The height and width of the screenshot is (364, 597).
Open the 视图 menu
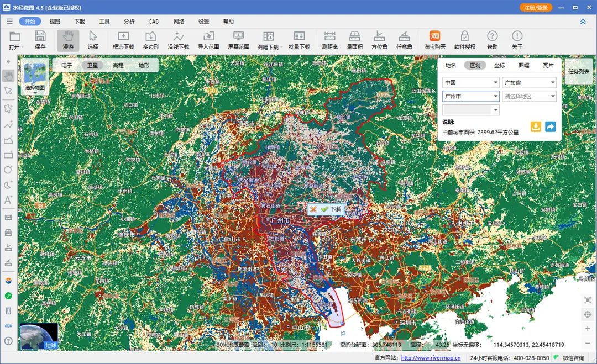pyautogui.click(x=55, y=22)
